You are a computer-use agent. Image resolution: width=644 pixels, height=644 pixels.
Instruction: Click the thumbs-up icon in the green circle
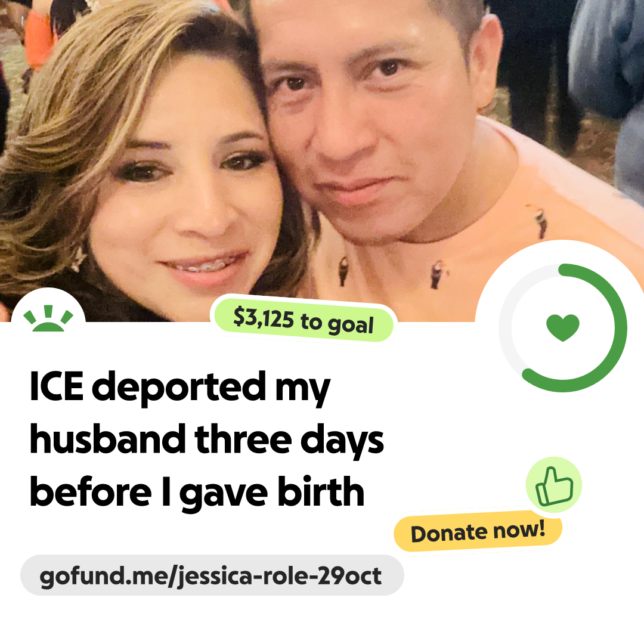[x=554, y=485]
